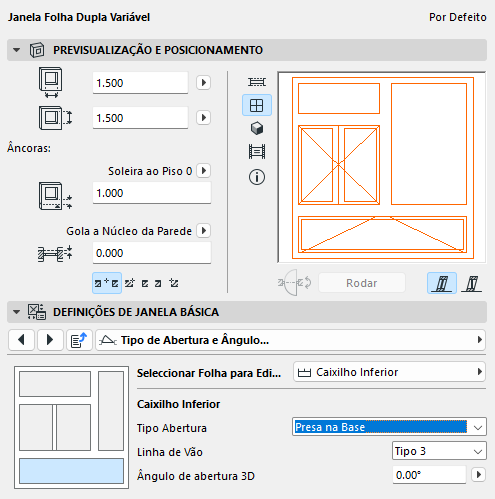Screen dimensions: 495x499
Task: Click the Ângulo de abertura 3D value field
Action: pos(429,475)
